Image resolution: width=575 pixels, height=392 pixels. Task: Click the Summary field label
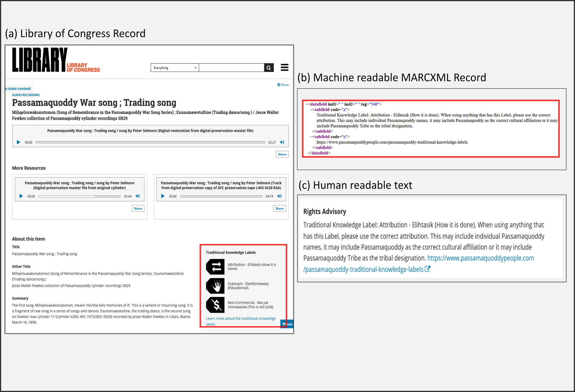point(20,298)
